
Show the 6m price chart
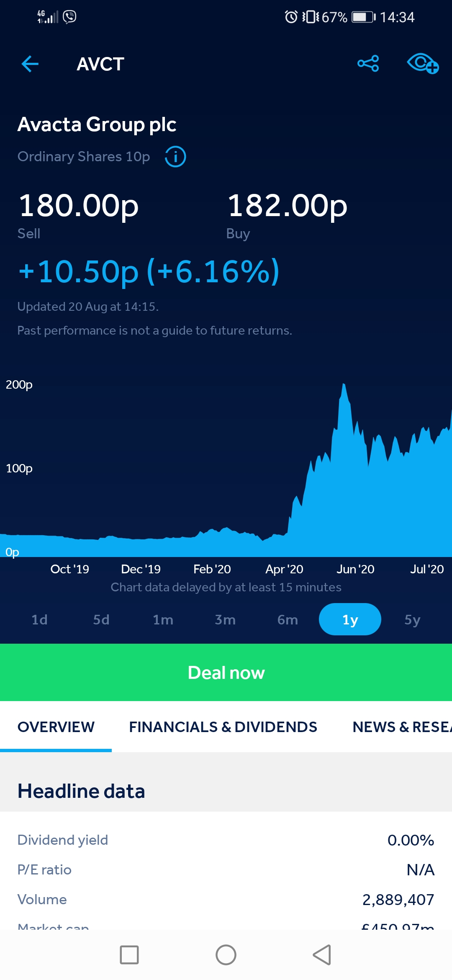pos(288,619)
